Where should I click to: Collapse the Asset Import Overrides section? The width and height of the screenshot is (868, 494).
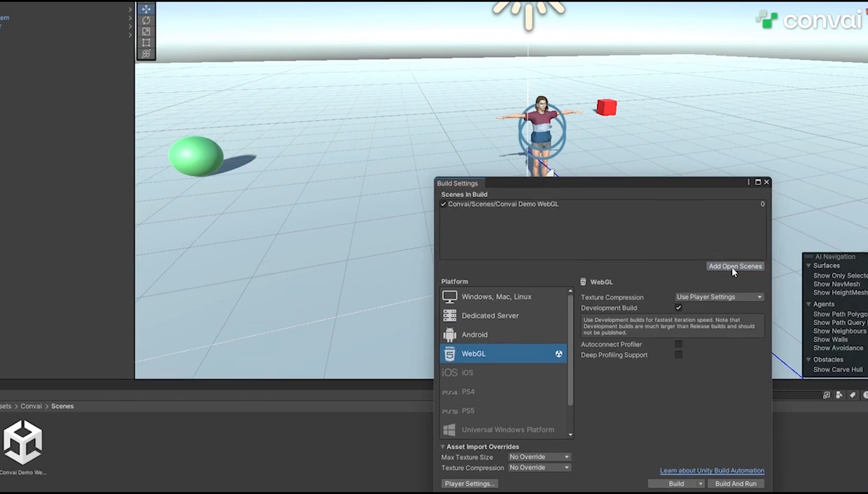(443, 447)
